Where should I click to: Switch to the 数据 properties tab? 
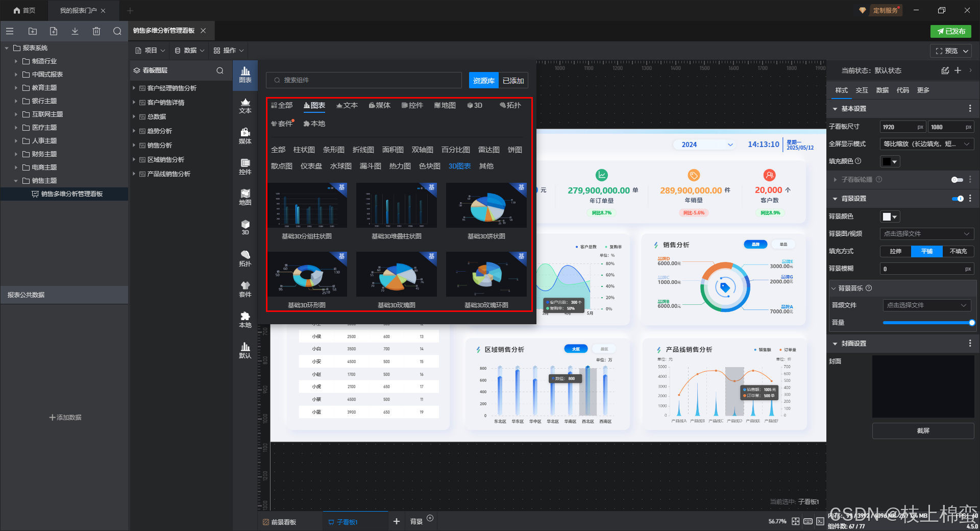tap(883, 90)
